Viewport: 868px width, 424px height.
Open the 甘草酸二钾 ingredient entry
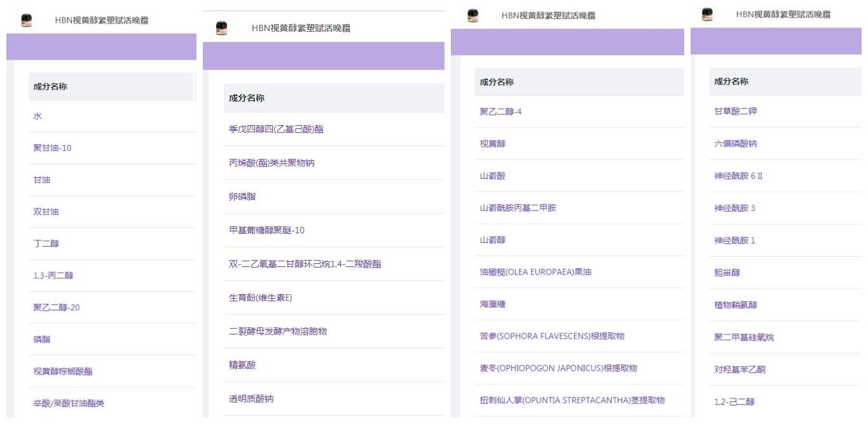point(735,111)
